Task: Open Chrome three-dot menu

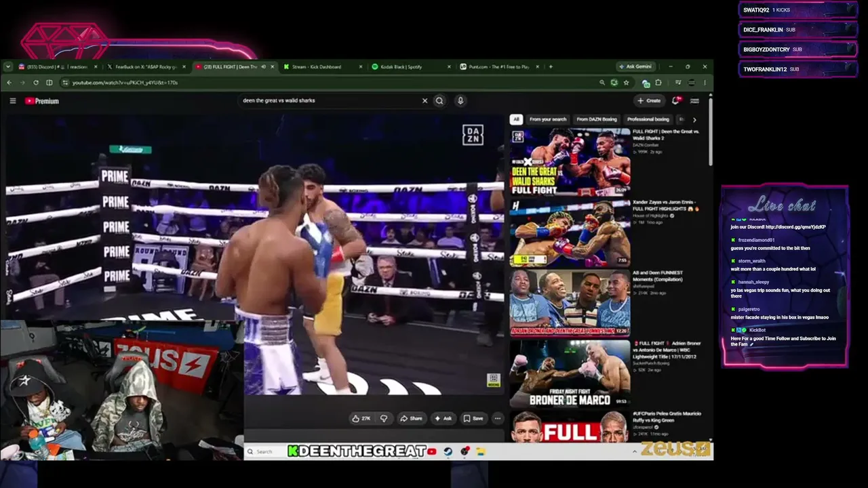Action: click(x=705, y=83)
